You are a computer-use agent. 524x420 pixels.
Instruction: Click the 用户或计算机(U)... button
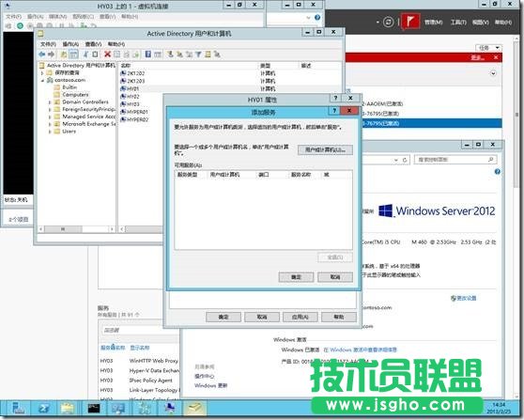coord(325,149)
